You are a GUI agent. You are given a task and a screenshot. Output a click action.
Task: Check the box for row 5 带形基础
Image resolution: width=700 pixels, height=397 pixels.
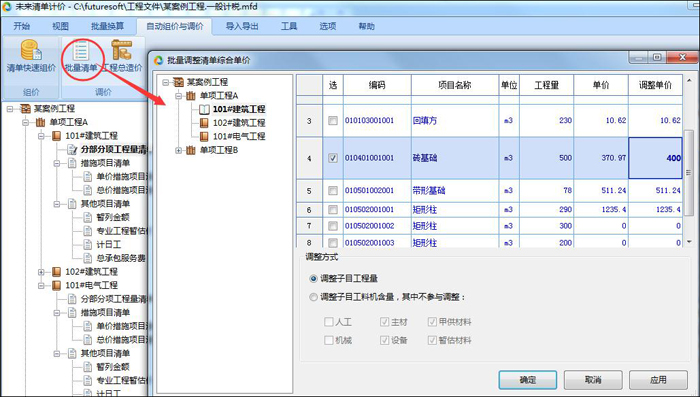tap(333, 191)
